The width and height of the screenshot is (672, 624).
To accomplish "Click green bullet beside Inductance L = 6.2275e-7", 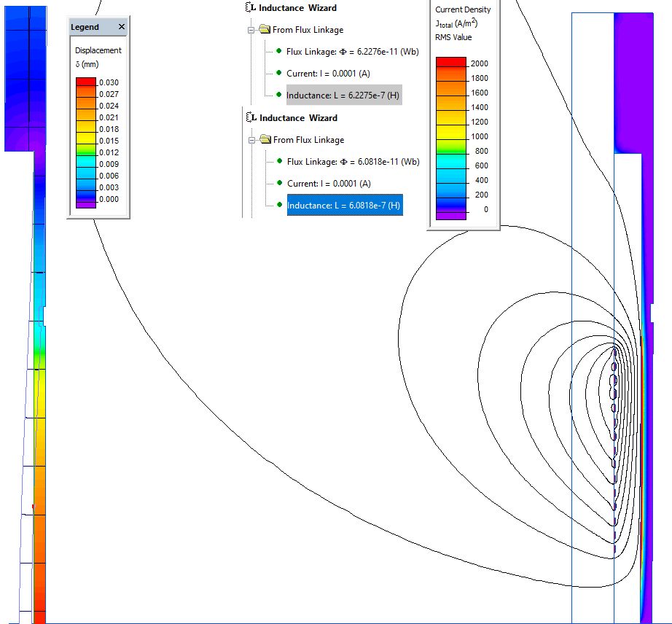I will [x=279, y=94].
